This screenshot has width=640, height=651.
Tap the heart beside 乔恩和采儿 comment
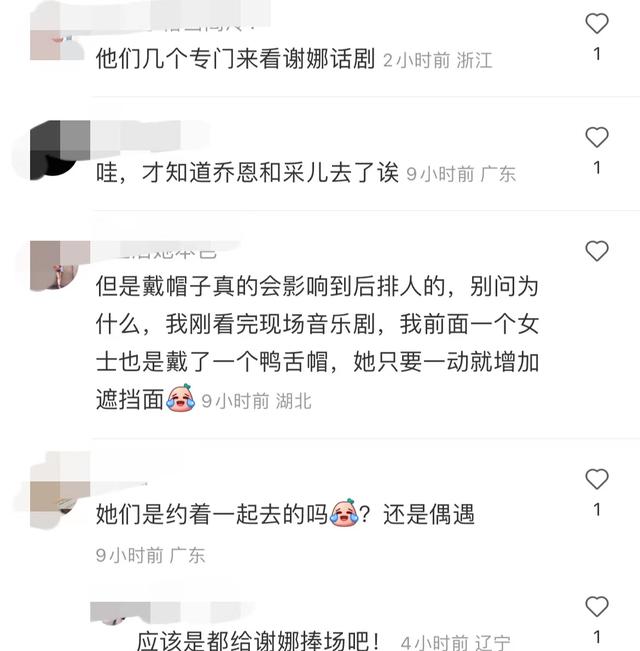pyautogui.click(x=596, y=137)
